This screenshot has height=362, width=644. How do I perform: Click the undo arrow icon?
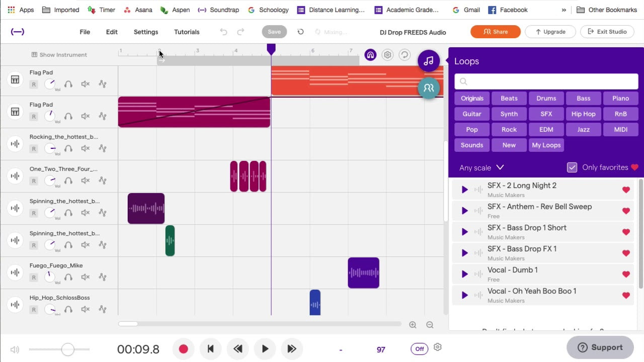click(224, 32)
